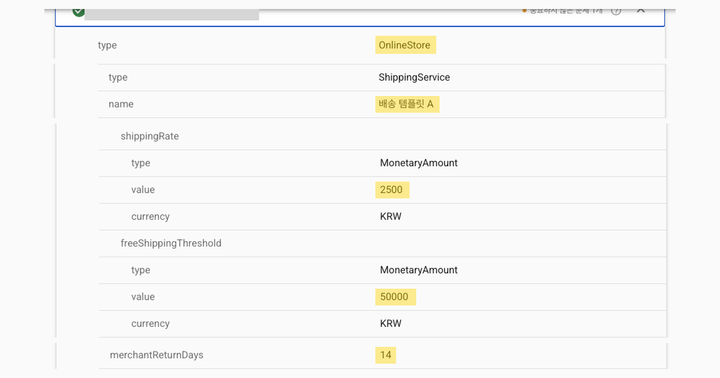This screenshot has height=378, width=720.
Task: Select MonetaryAmount under freeShippingThreshold
Action: (x=419, y=270)
